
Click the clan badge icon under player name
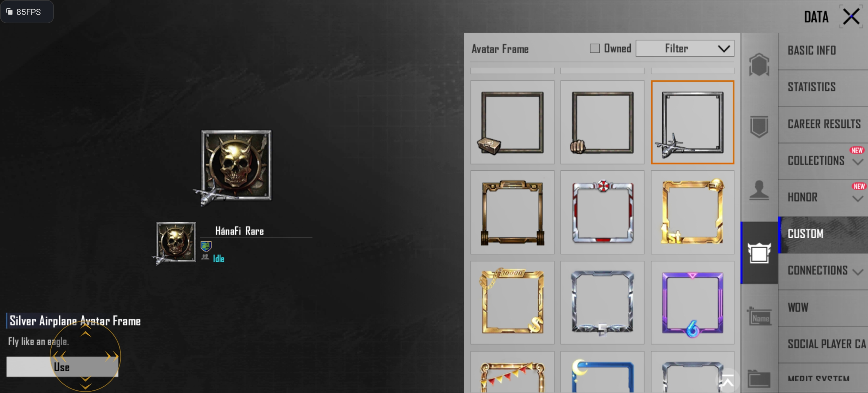tap(206, 247)
